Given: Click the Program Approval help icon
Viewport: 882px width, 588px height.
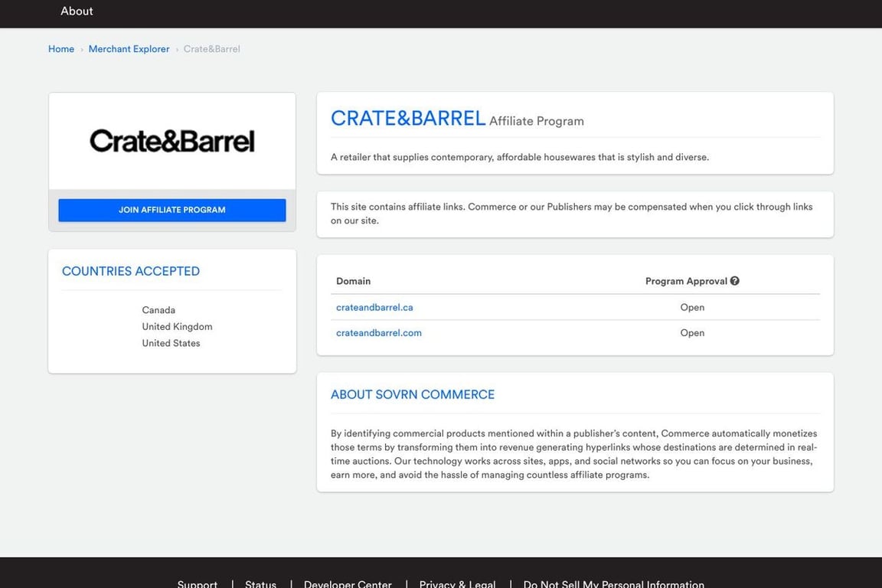Looking at the screenshot, I should pos(735,281).
